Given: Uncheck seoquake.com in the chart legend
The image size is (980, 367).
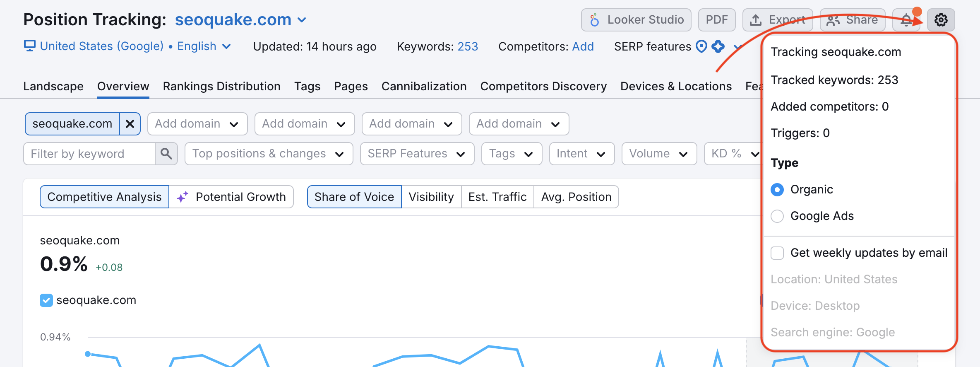Looking at the screenshot, I should point(46,300).
